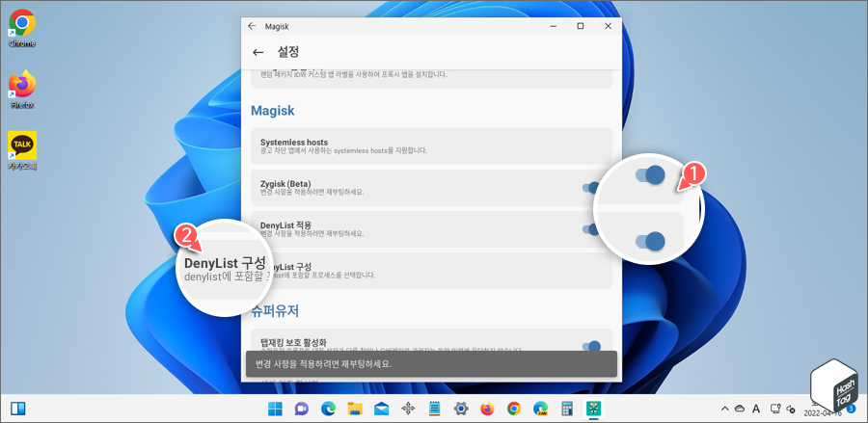Launch Chrome from the taskbar
This screenshot has height=423, width=868.
pos(514,409)
